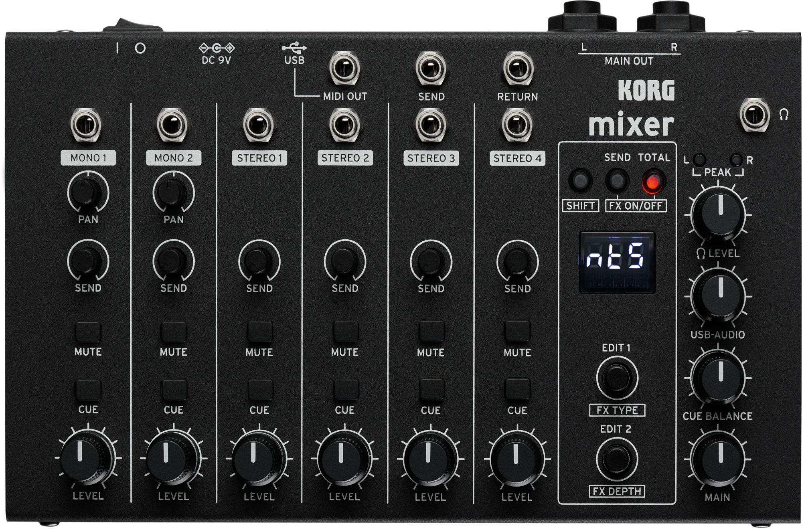Click the STEREO 3 input jack

[431, 125]
